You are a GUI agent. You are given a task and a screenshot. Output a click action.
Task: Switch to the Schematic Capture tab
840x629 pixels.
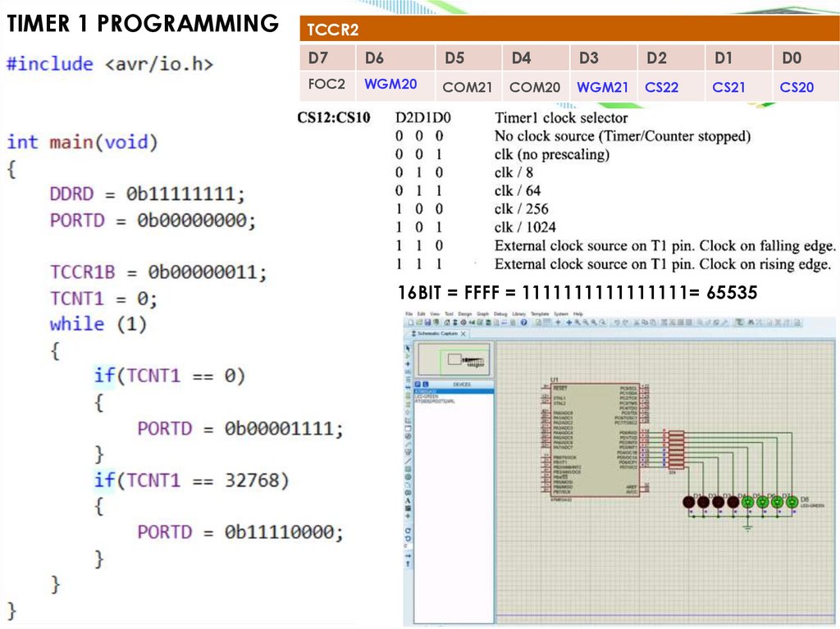coord(436,334)
